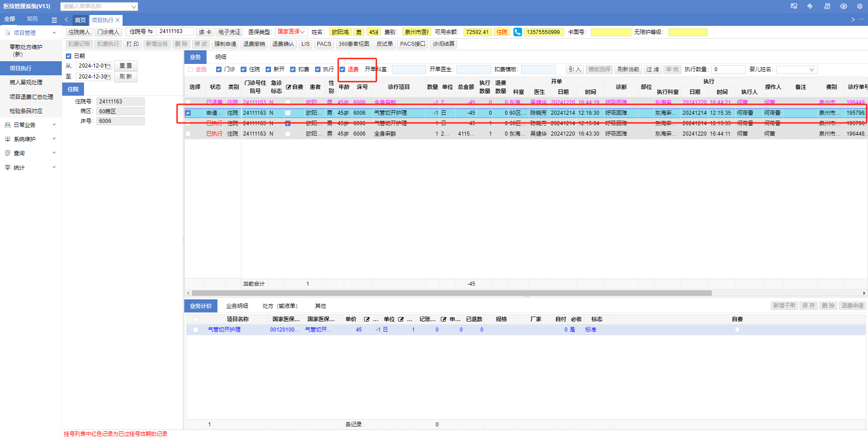Open the settings gear in the header
The height and width of the screenshot is (444, 868).
(859, 6)
